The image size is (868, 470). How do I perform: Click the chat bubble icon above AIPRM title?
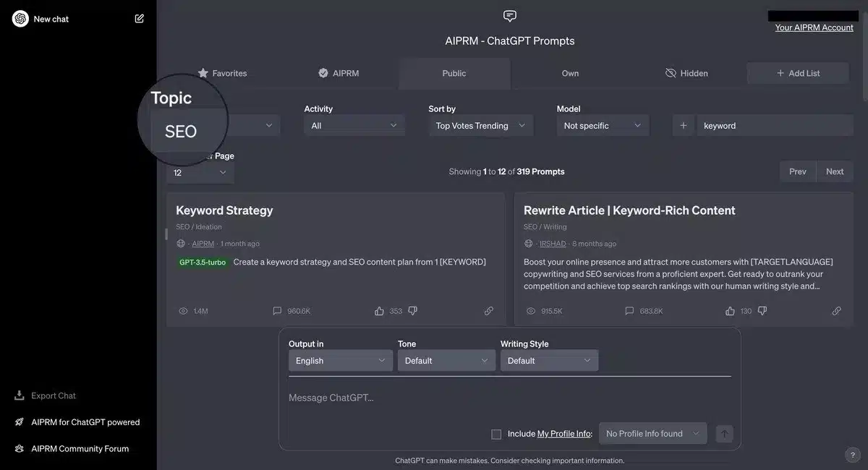tap(510, 17)
